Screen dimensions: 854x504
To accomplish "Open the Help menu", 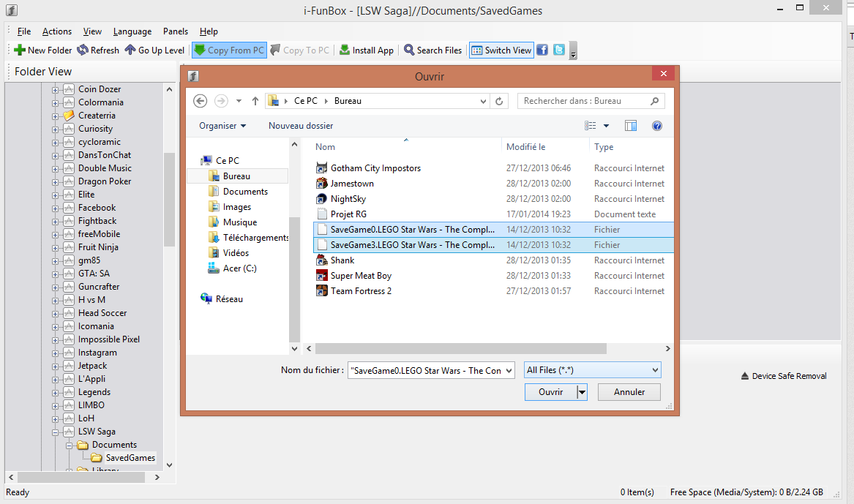I will tap(209, 31).
